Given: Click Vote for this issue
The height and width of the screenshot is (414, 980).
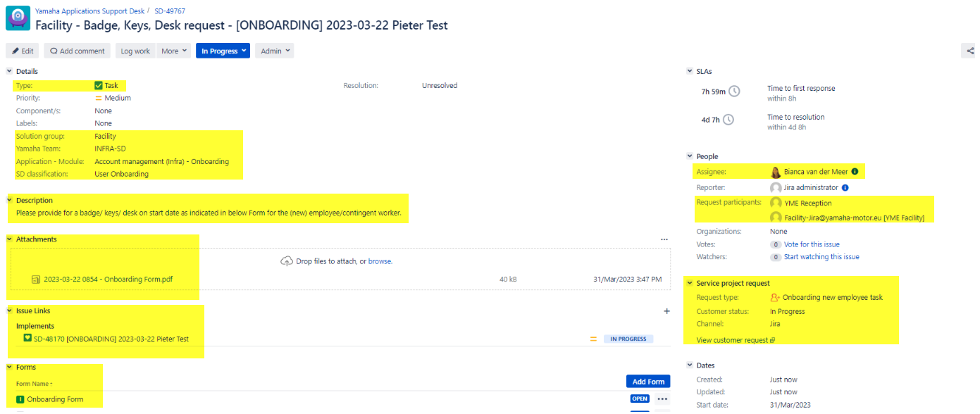Looking at the screenshot, I should pyautogui.click(x=812, y=244).
